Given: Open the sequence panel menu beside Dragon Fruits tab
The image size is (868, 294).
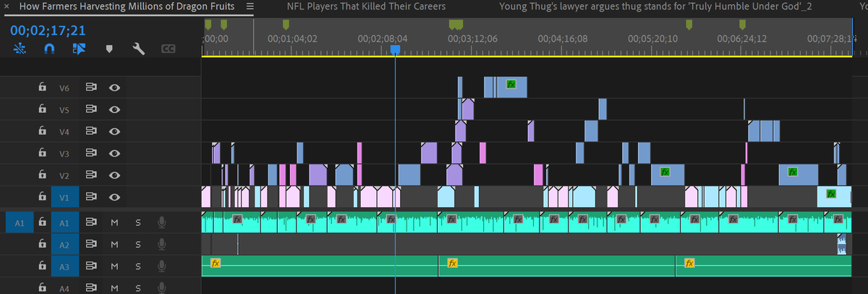Looking at the screenshot, I should (x=250, y=7).
